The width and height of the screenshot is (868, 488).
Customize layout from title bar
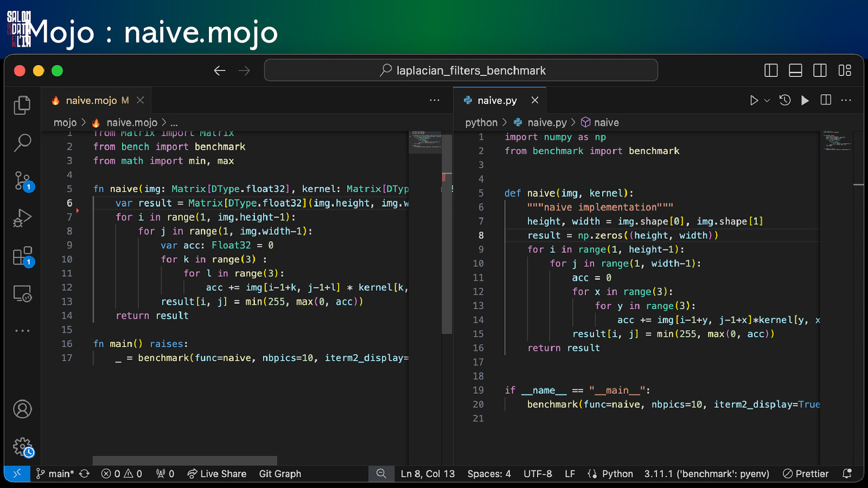[845, 70]
